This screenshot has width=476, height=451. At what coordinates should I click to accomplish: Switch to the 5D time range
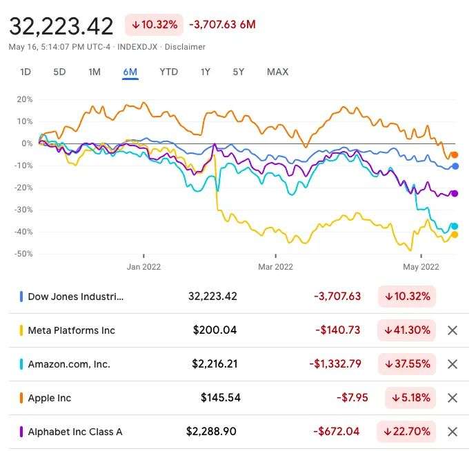(x=60, y=72)
